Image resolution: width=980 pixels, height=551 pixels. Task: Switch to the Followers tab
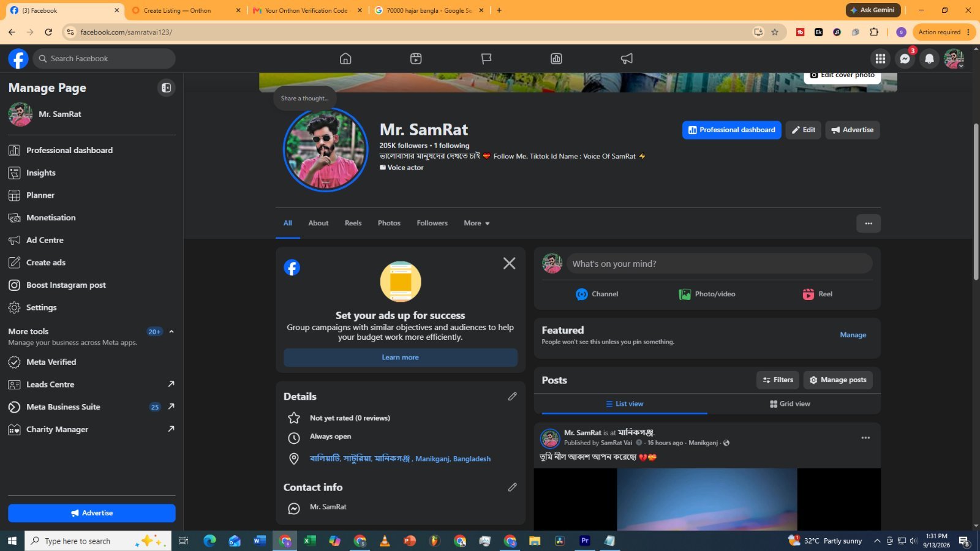click(432, 223)
